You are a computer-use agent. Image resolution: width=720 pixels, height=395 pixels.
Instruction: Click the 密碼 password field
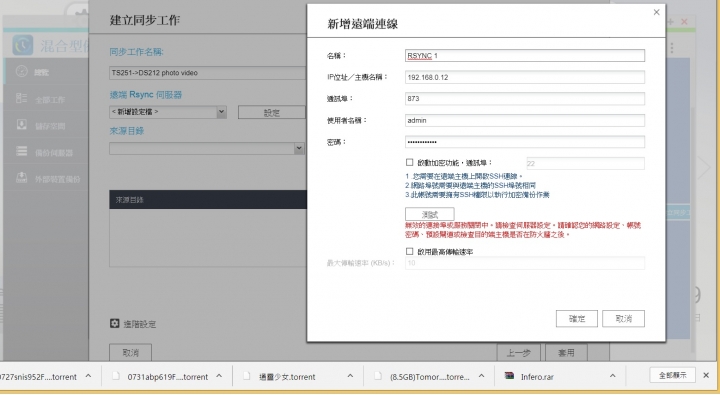[525, 142]
